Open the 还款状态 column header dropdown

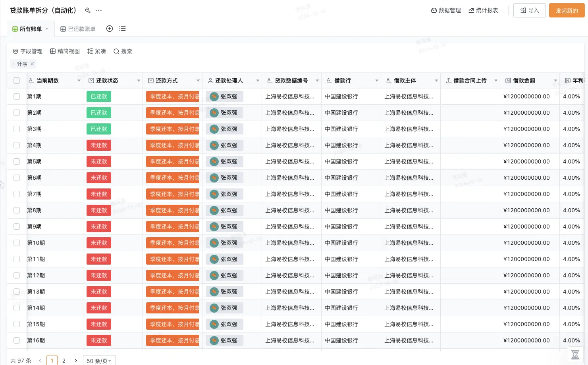[139, 80]
